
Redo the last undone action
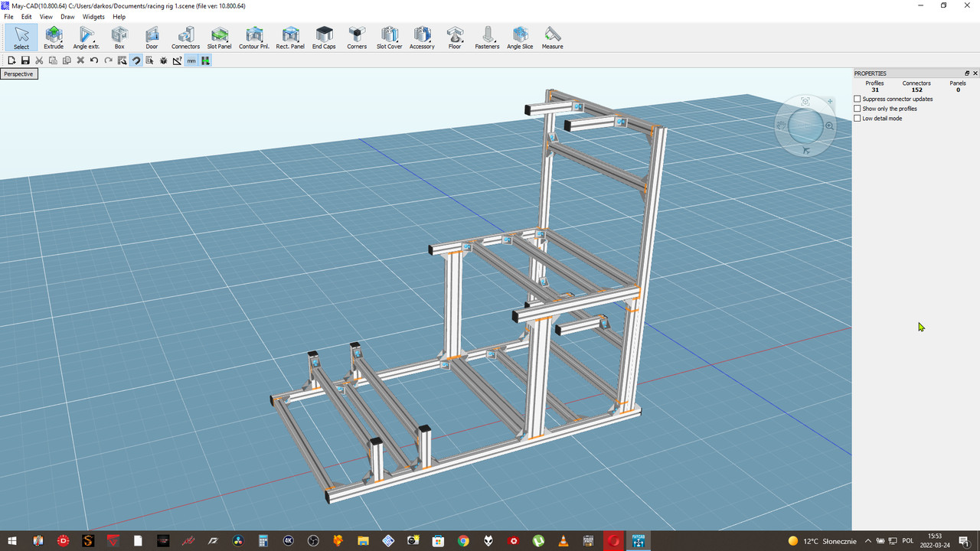click(x=108, y=60)
